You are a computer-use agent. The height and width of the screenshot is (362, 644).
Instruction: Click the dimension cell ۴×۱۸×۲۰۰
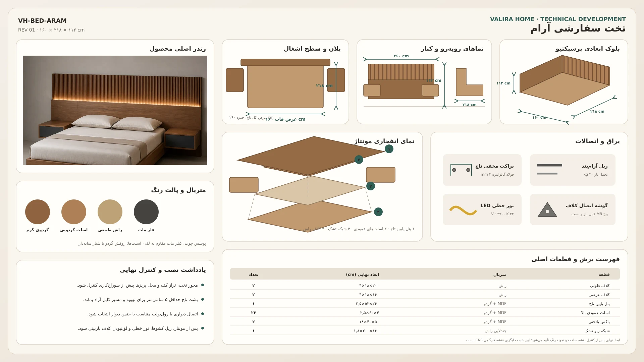click(369, 286)
